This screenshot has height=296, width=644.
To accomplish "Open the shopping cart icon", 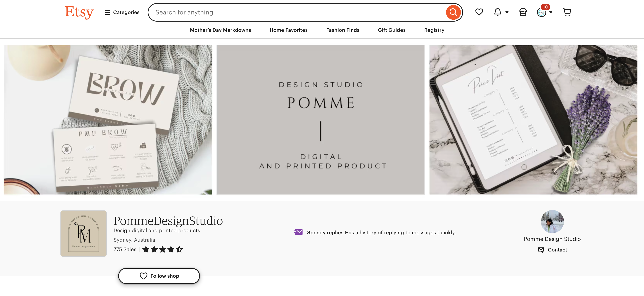I will coord(567,12).
